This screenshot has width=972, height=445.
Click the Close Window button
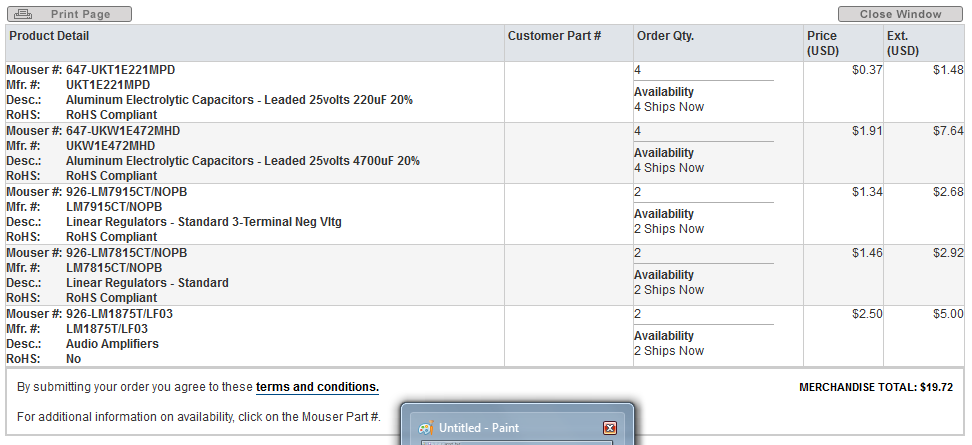pyautogui.click(x=900, y=14)
